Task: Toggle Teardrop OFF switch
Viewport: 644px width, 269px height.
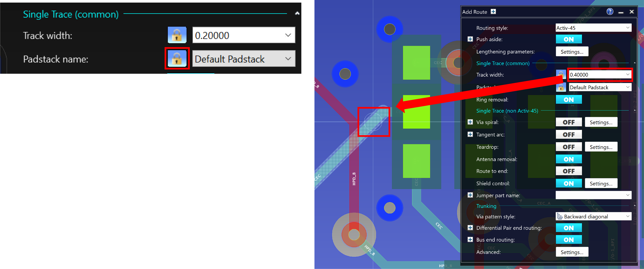Action: (569, 147)
